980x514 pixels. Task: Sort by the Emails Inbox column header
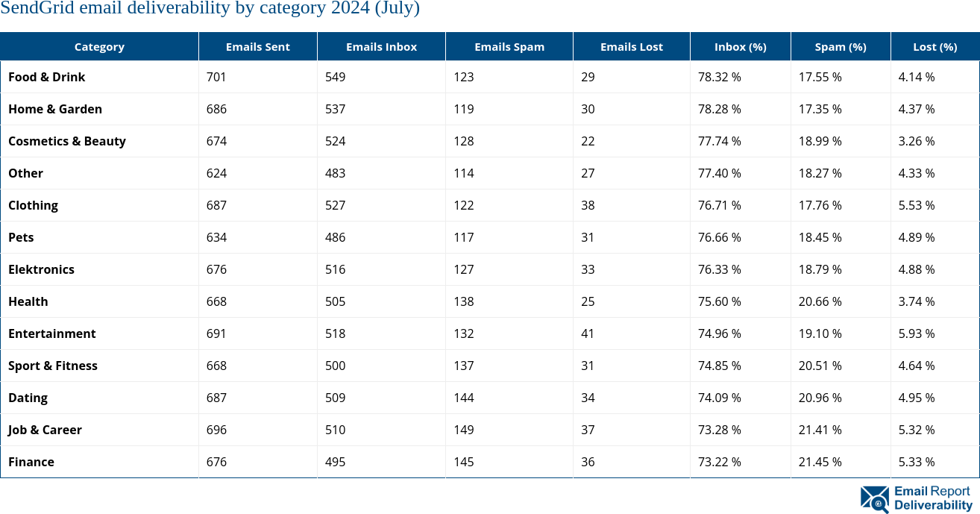point(382,46)
